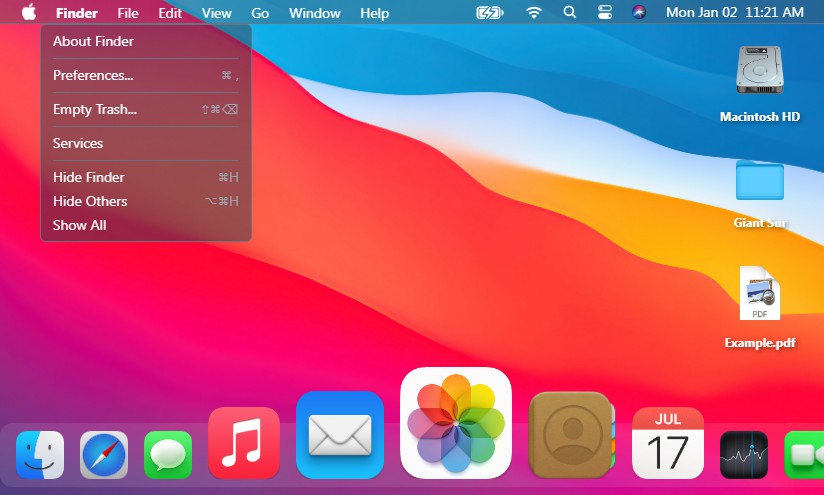Open the Calendar showing Jul 17

[668, 443]
